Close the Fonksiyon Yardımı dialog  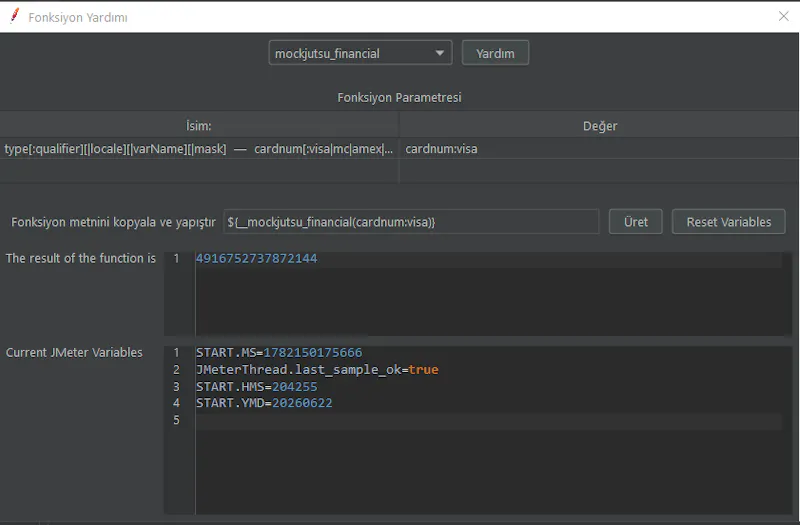point(784,16)
